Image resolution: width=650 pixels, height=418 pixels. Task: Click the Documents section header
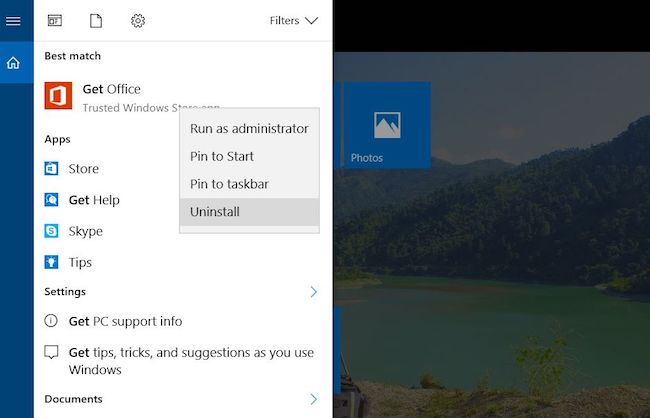pyautogui.click(x=73, y=399)
